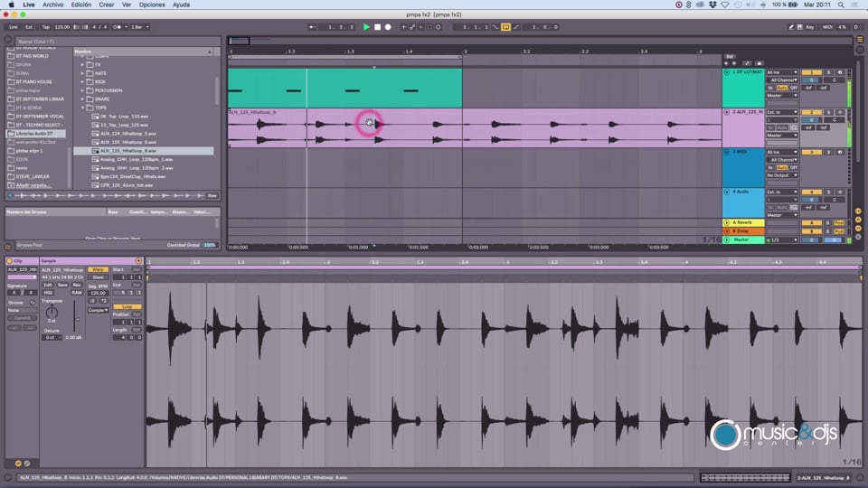Start playback with the green Play button
The height and width of the screenshot is (488, 868).
[366, 26]
